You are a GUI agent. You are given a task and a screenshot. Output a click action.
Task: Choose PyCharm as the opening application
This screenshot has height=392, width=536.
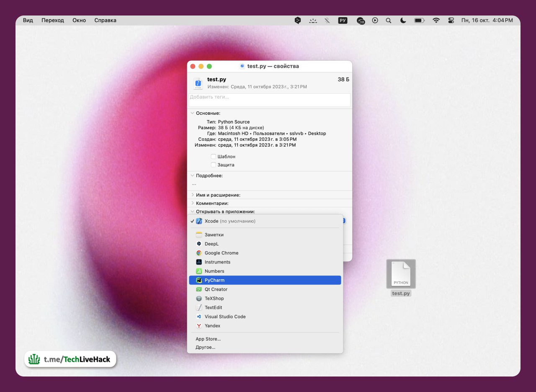pyautogui.click(x=265, y=280)
